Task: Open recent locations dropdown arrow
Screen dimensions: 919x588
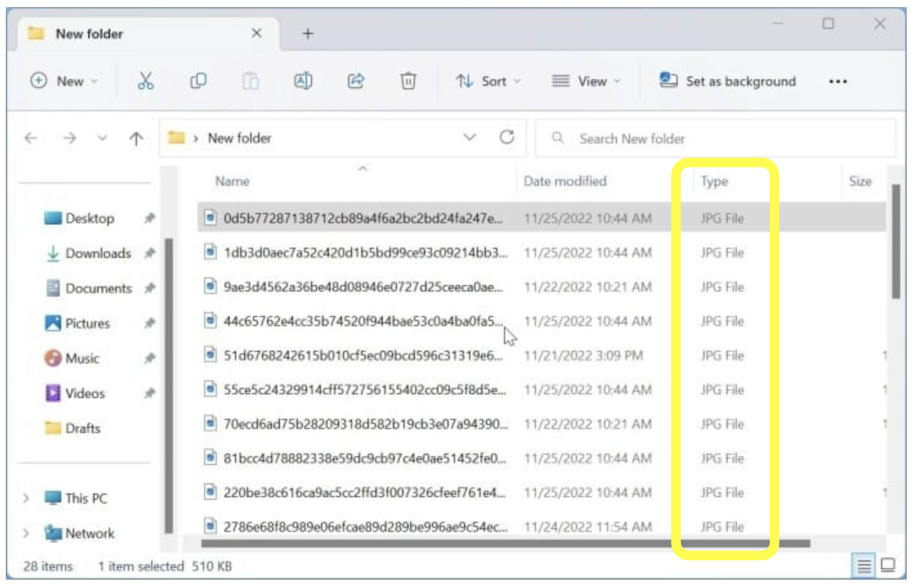Action: 102,138
